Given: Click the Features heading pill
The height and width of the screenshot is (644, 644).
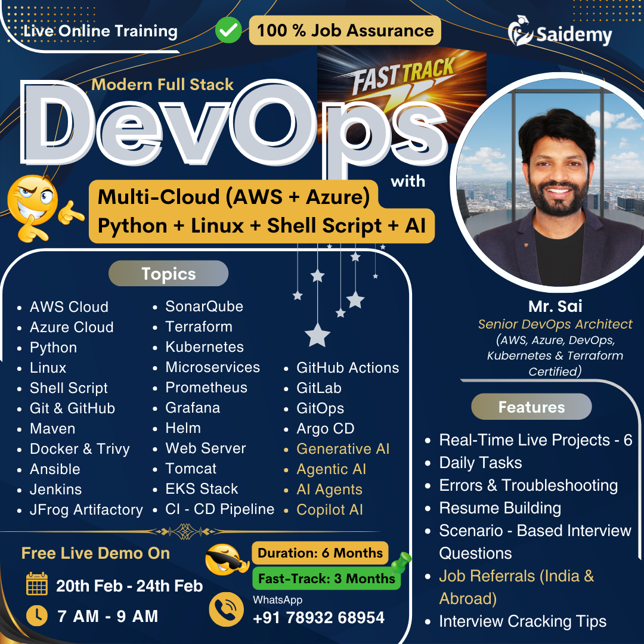Looking at the screenshot, I should pos(531,407).
